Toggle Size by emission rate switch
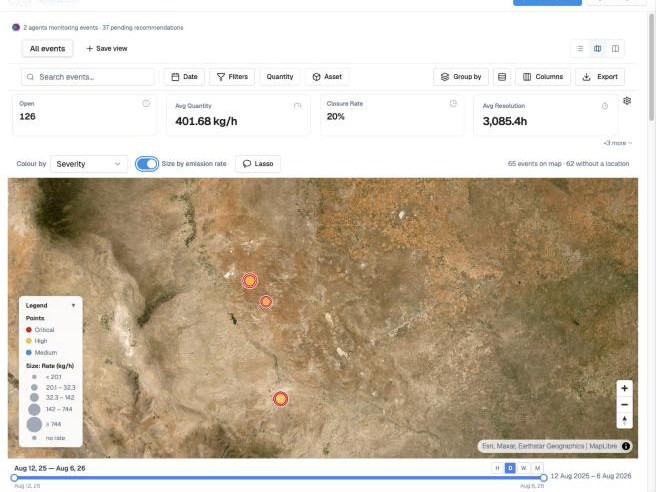Screen dimensions: 656x492 point(147,164)
